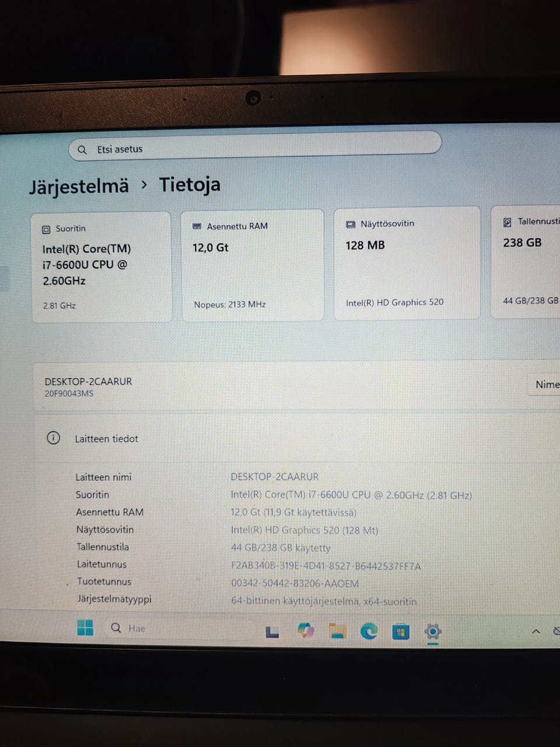560x747 pixels.
Task: Open Task View from the taskbar
Action: [272, 631]
